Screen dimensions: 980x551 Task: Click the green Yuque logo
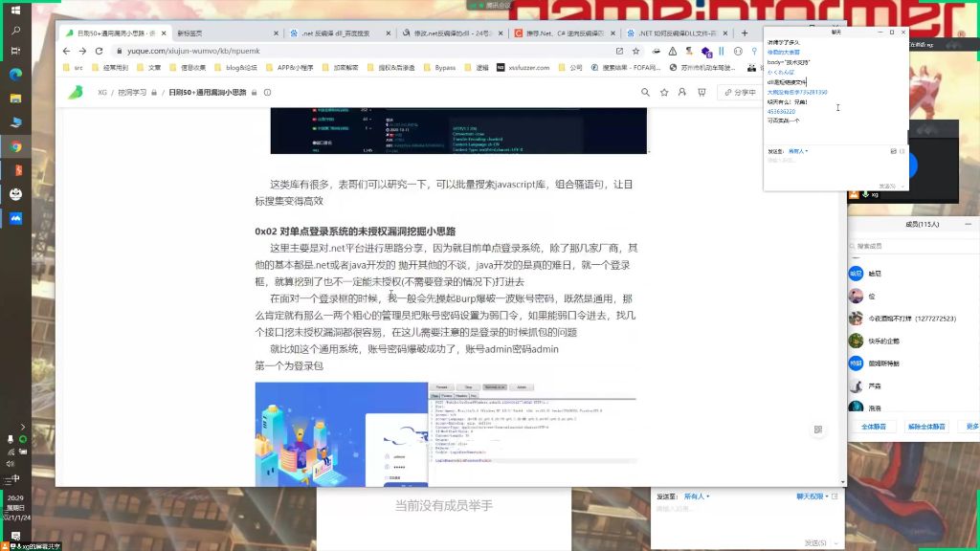click(76, 92)
